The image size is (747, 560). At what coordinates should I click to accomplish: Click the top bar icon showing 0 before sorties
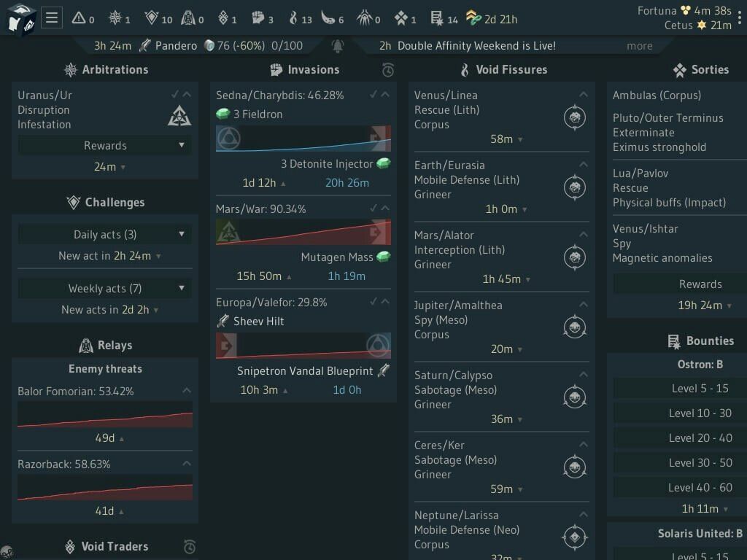[x=364, y=18]
